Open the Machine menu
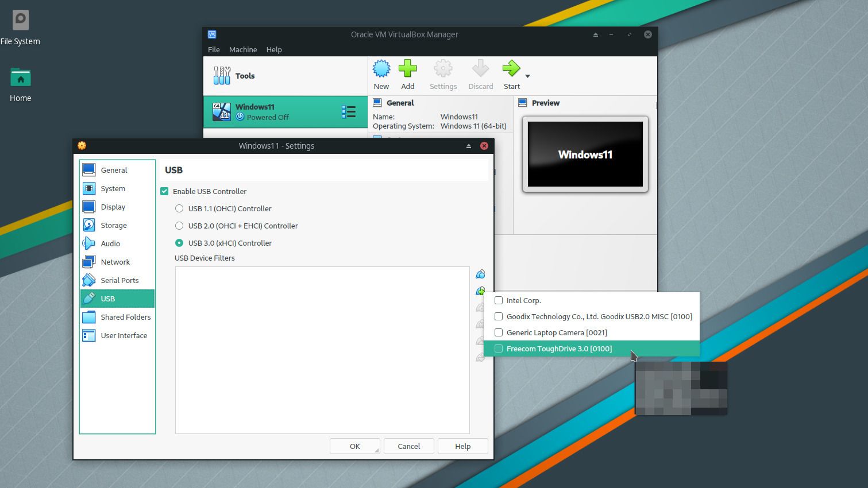868x488 pixels. coord(243,49)
